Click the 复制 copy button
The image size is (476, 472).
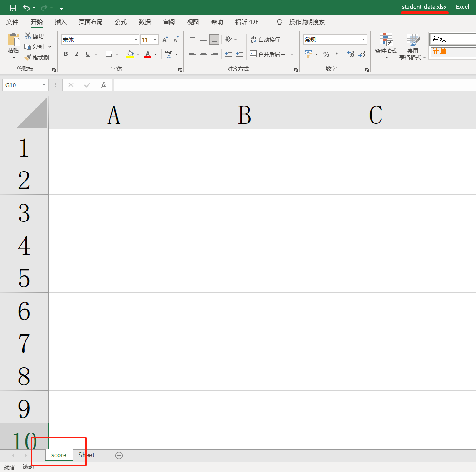point(34,47)
